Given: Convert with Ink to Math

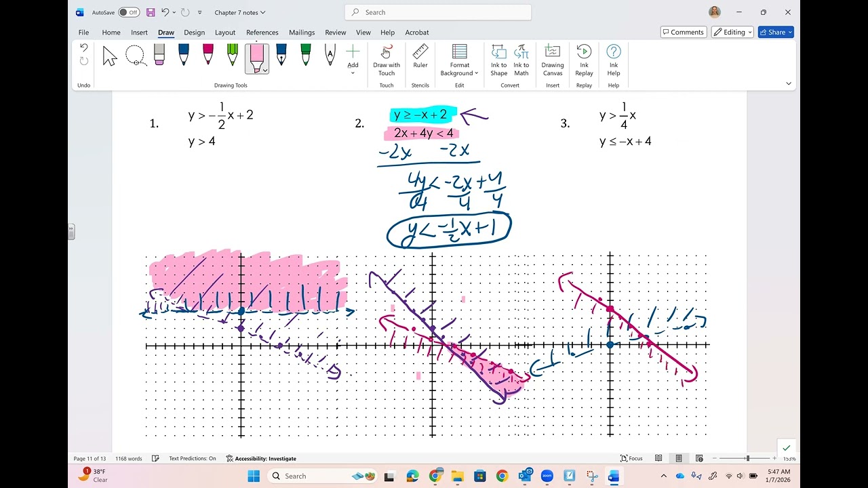Looking at the screenshot, I should [521, 60].
